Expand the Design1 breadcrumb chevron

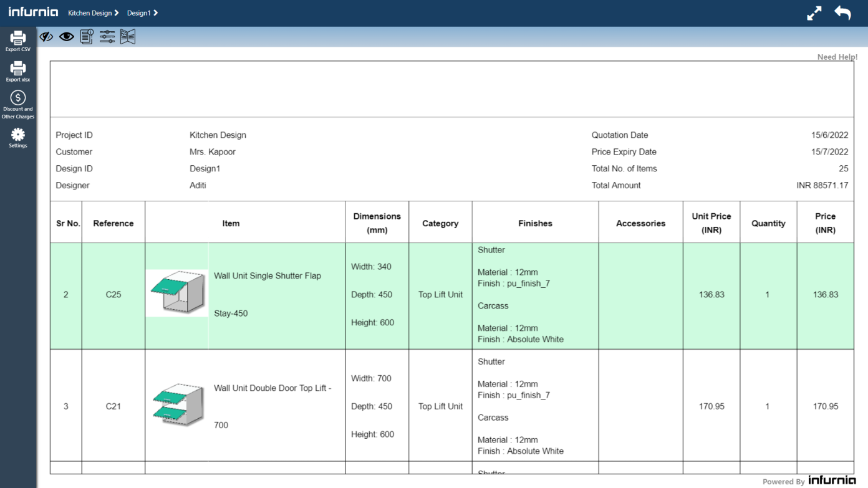point(156,12)
